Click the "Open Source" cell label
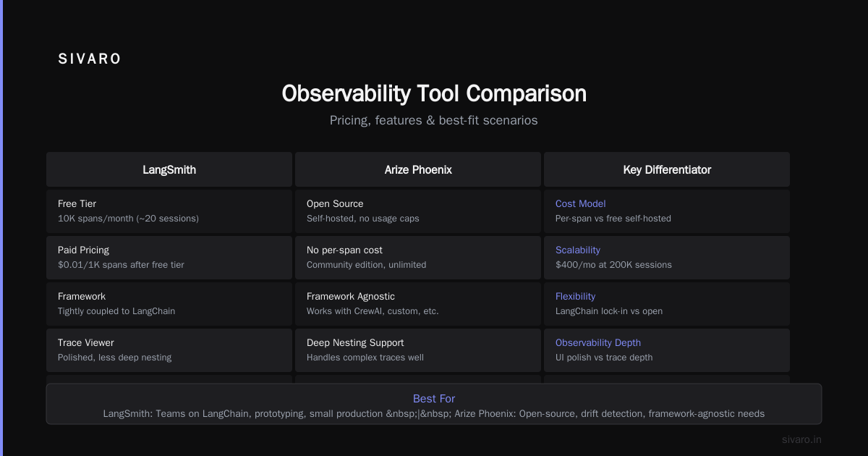The width and height of the screenshot is (868, 456). click(335, 204)
